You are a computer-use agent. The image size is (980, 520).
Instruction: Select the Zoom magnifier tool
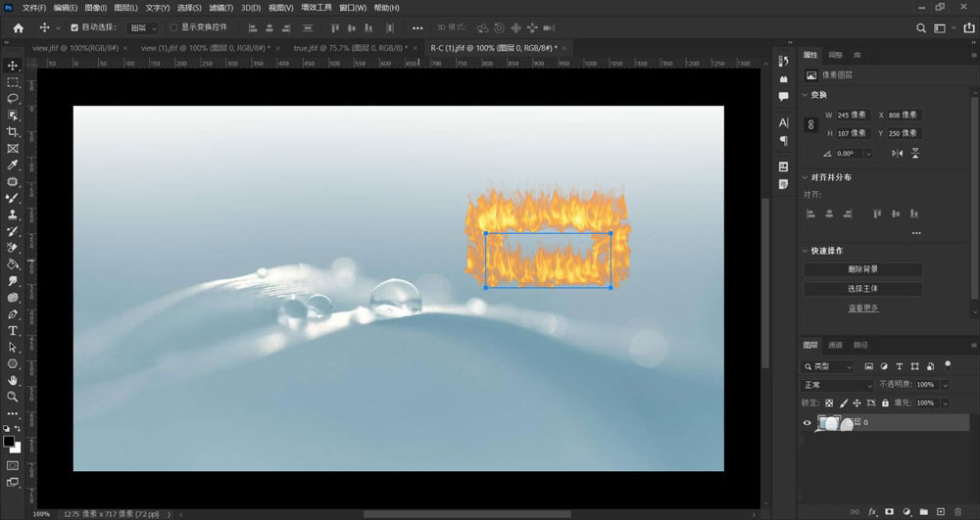coord(13,397)
